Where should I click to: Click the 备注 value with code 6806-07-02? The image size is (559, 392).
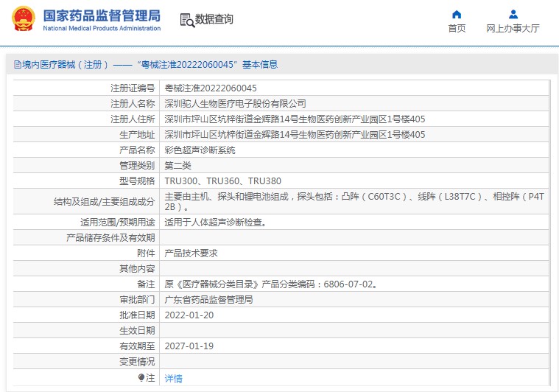point(271,284)
